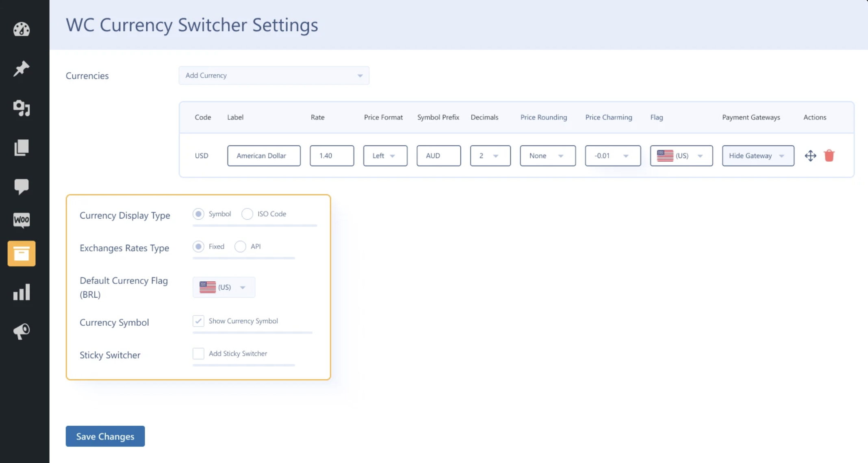The width and height of the screenshot is (868, 463).
Task: Click the Price Charming column header
Action: coord(609,117)
